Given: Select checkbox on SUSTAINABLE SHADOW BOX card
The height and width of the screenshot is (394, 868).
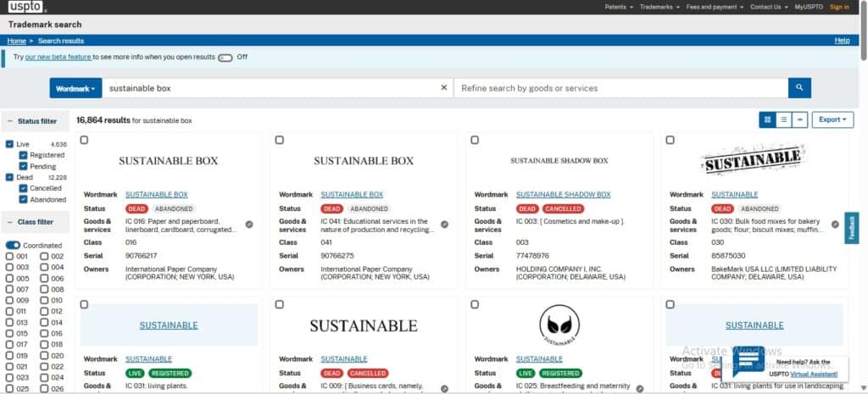Looking at the screenshot, I should click(475, 140).
